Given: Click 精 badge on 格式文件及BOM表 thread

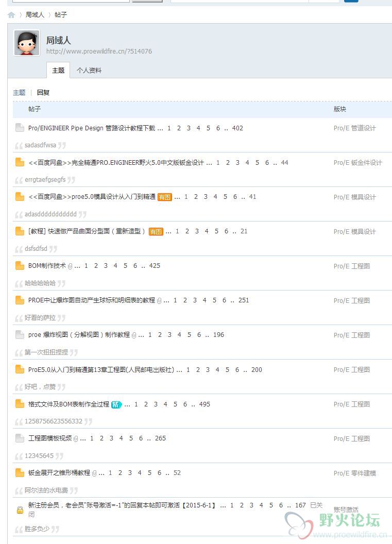Looking at the screenshot, I should click(116, 404).
